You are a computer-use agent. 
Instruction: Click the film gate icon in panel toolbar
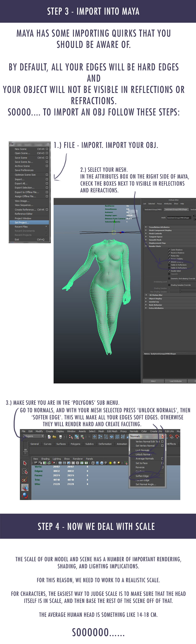pyautogui.click(x=64, y=463)
